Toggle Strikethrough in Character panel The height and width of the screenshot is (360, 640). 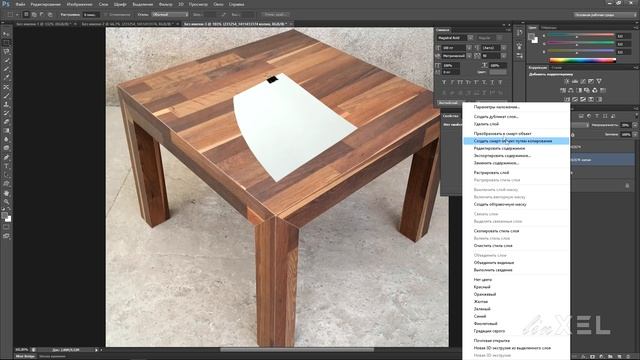[x=500, y=82]
